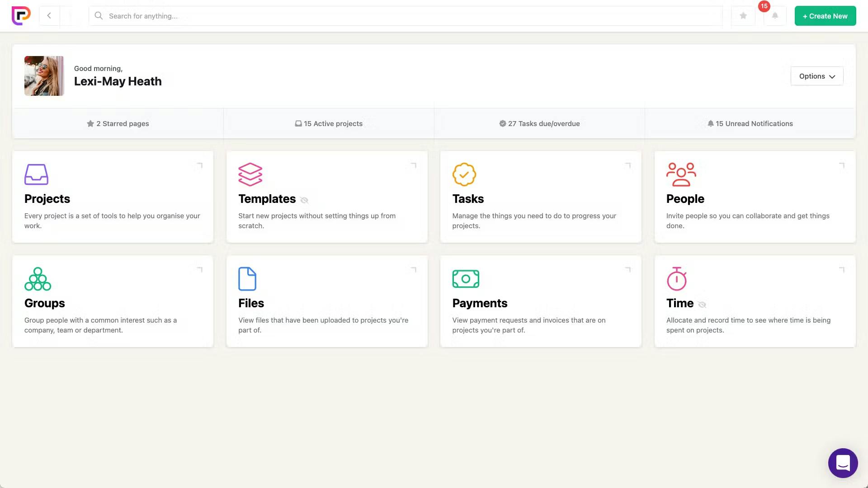Open the Groups heading link
The width and height of the screenshot is (868, 488).
(44, 303)
